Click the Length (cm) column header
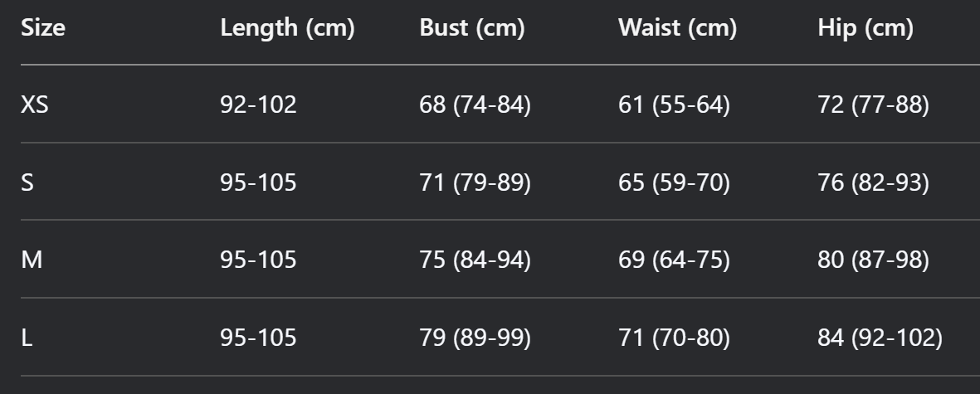 pos(287,28)
